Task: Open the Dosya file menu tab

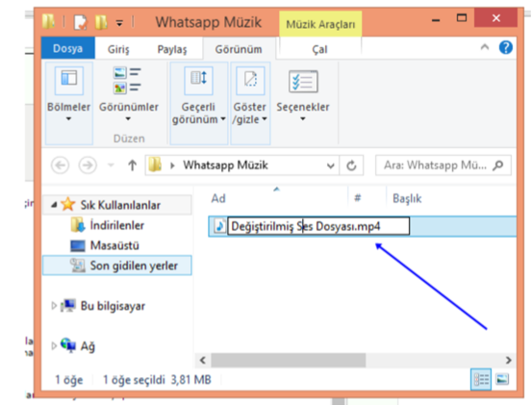Action: tap(68, 48)
